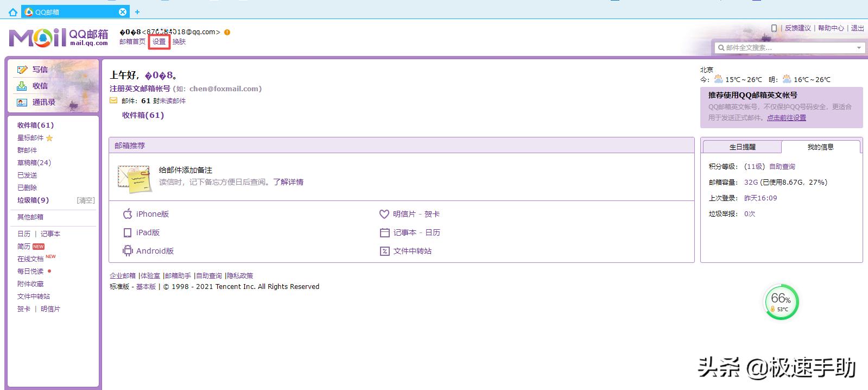Image resolution: width=868 pixels, height=390 pixels.
Task: Open 贺卡 in the sidebar
Action: click(x=24, y=309)
